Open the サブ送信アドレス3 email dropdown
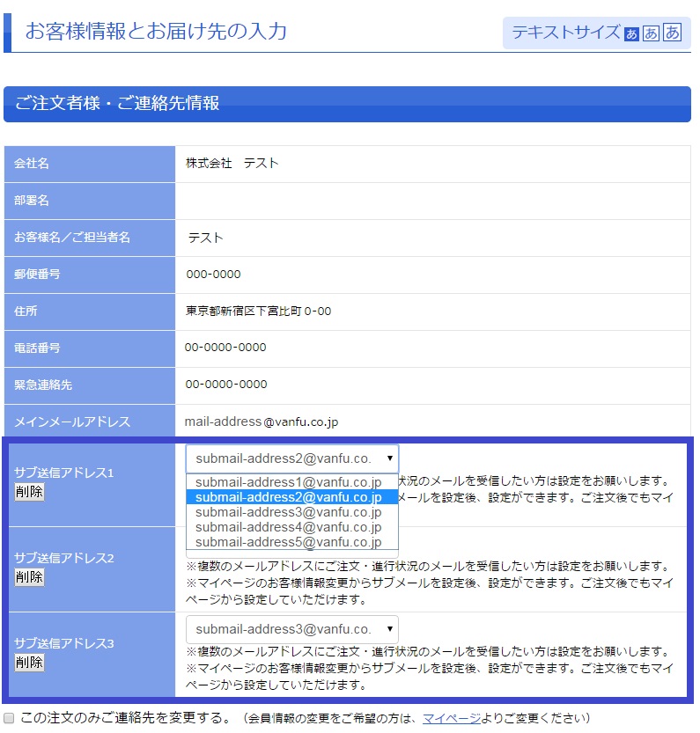The width and height of the screenshot is (700, 733). [292, 629]
